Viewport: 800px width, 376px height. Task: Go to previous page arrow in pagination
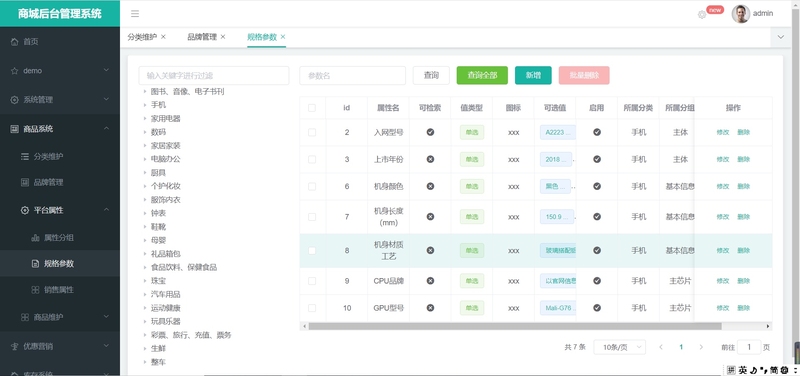(661, 347)
